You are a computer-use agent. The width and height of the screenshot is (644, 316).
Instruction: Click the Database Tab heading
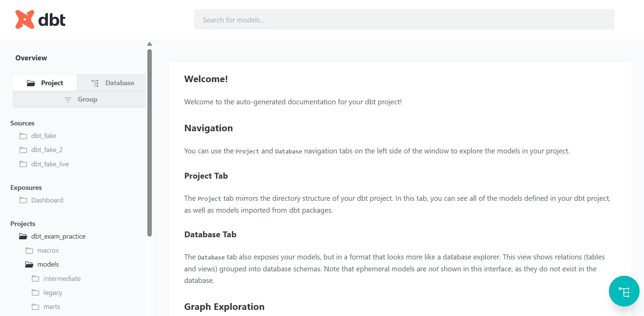[210, 235]
